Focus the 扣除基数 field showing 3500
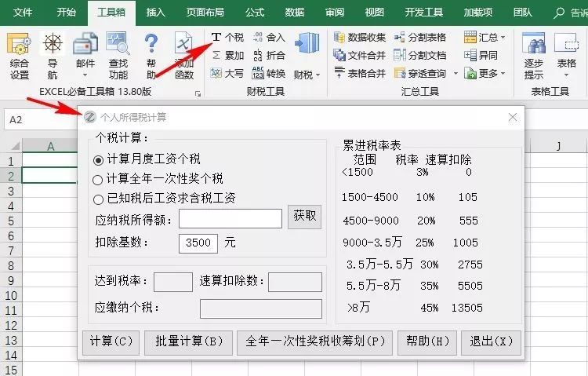 (198, 243)
